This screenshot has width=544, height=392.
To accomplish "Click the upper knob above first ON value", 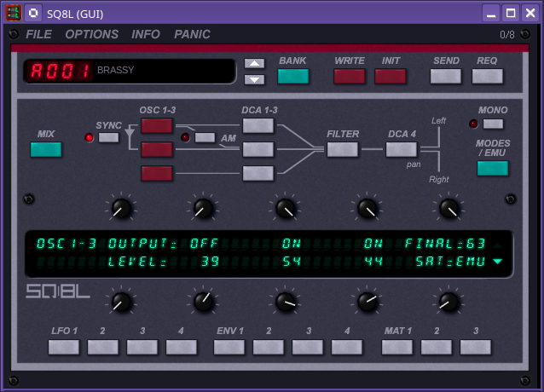I will (285, 208).
